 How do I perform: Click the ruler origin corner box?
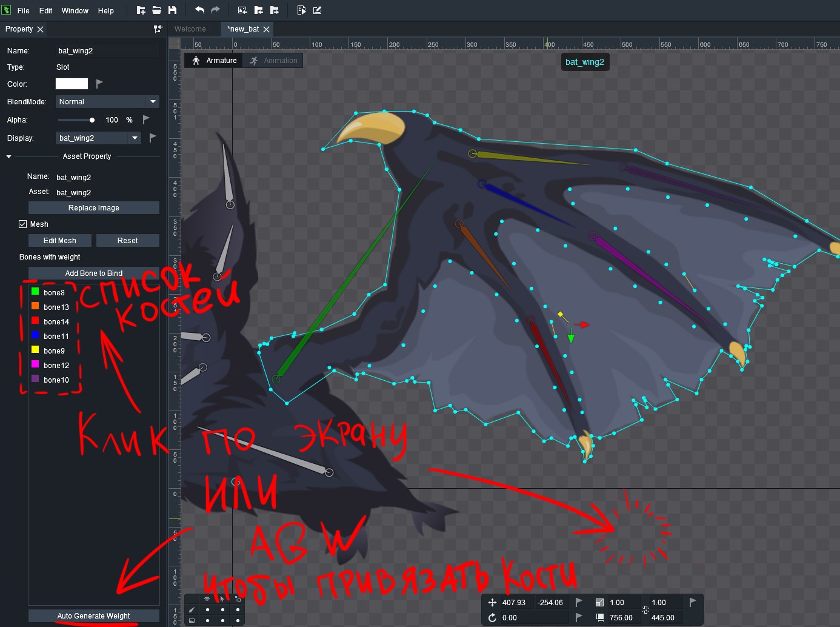click(175, 43)
